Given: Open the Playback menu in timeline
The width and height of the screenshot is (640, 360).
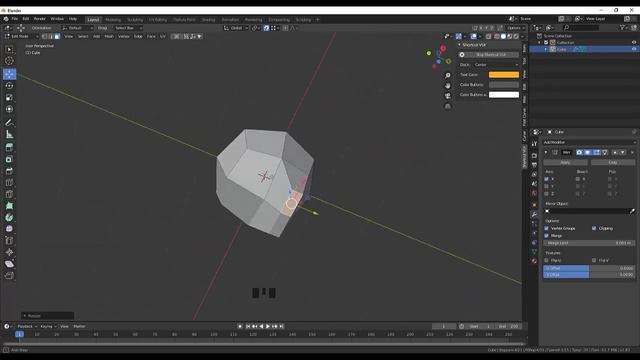Looking at the screenshot, I should pos(26,327).
